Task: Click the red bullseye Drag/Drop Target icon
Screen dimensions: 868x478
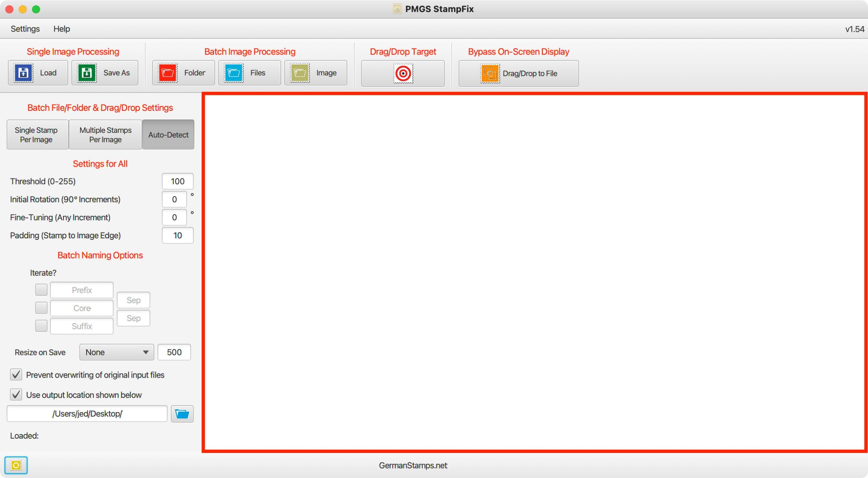Action: 403,74
